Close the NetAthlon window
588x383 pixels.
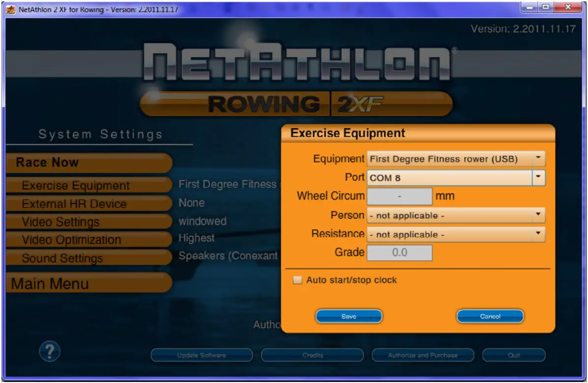point(568,7)
